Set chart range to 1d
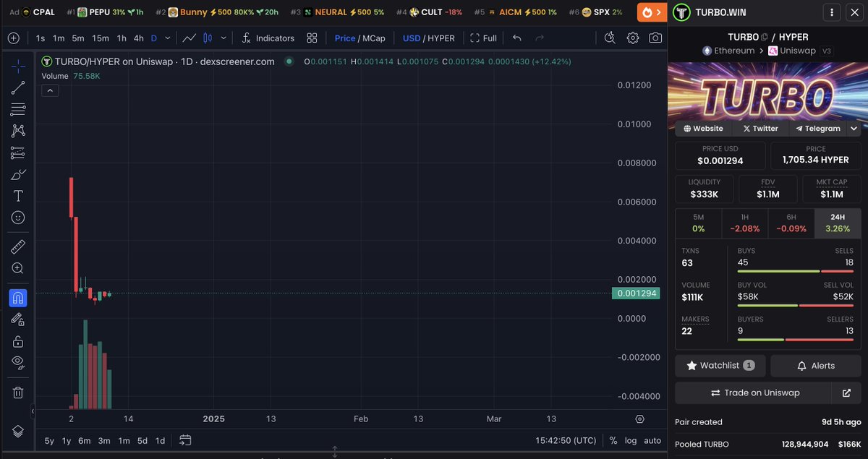Screen dimensions: 868x459 pos(161,441)
